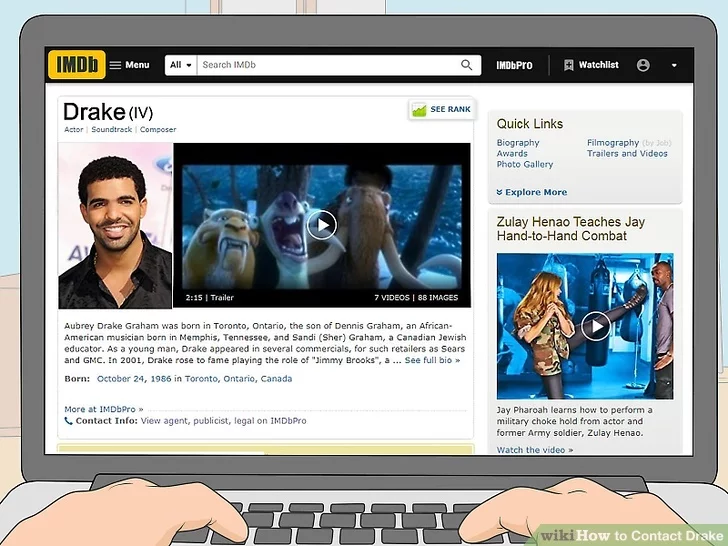Open the 88 IMAGES link

point(438,298)
